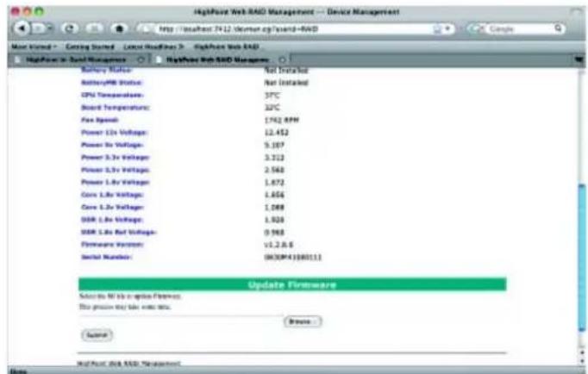Expand the Latest Headlines bookmark feed

(153, 47)
